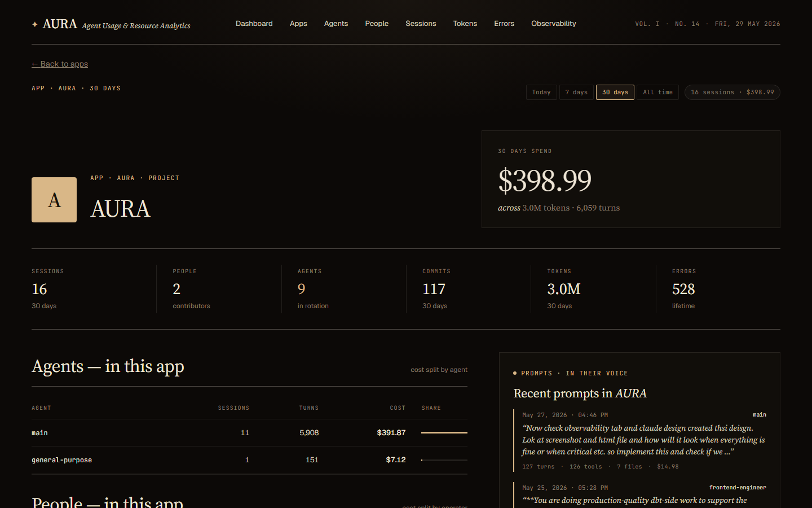Select the 30 days time range
Image resolution: width=812 pixels, height=508 pixels.
[615, 92]
